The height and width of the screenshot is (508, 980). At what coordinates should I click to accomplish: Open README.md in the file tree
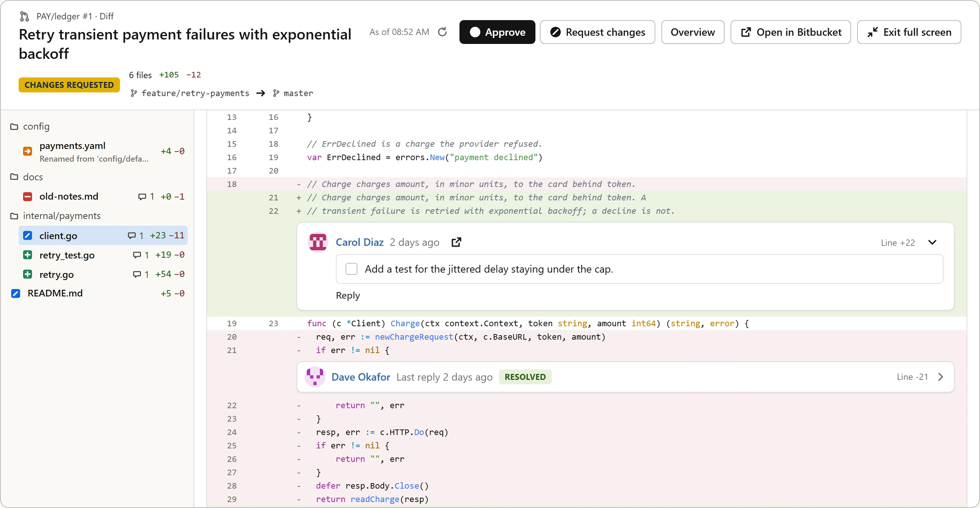[98, 293]
